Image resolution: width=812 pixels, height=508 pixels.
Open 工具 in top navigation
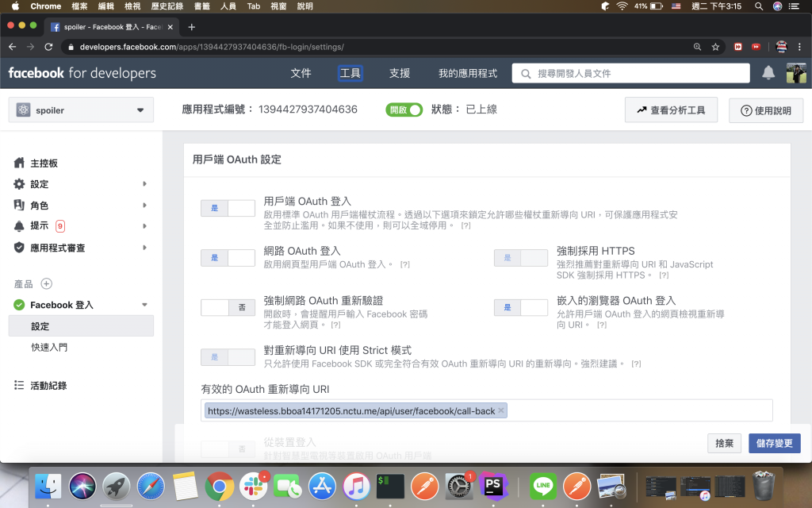(x=350, y=73)
